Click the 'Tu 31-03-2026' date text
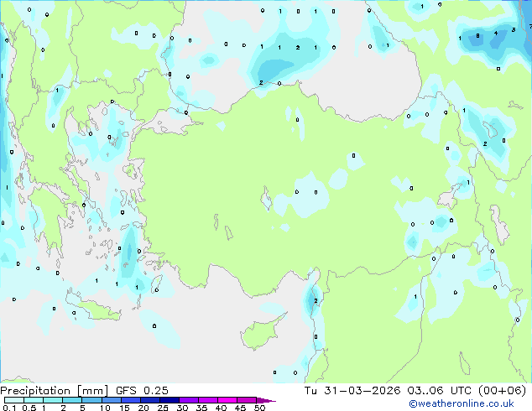 [352, 390]
